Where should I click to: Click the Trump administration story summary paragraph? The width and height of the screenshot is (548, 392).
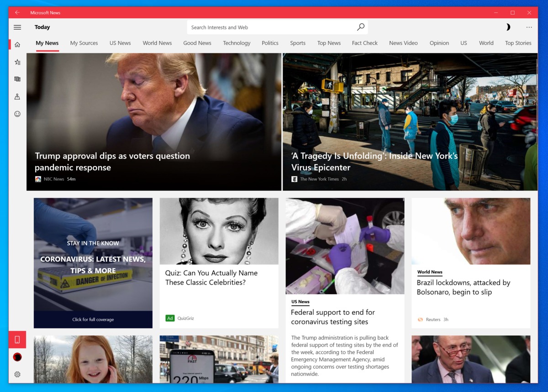click(x=345, y=356)
